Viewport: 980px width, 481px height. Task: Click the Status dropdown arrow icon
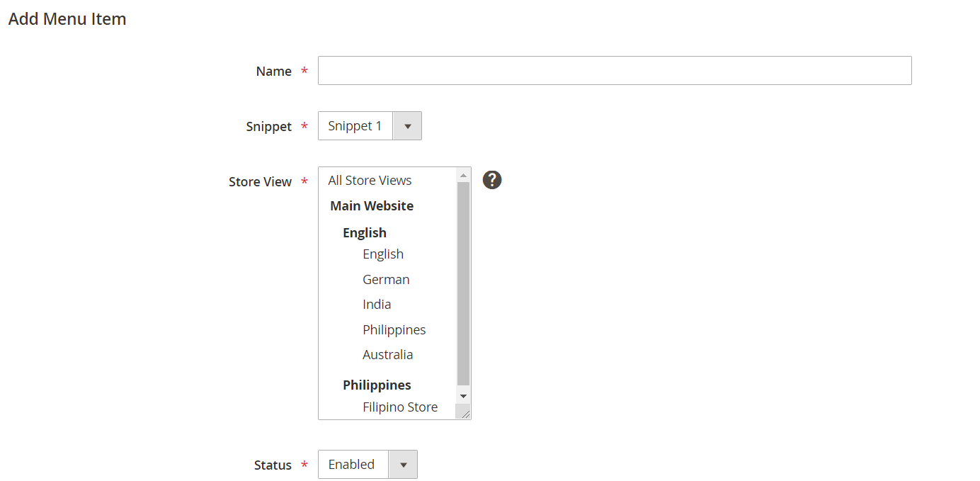click(403, 464)
